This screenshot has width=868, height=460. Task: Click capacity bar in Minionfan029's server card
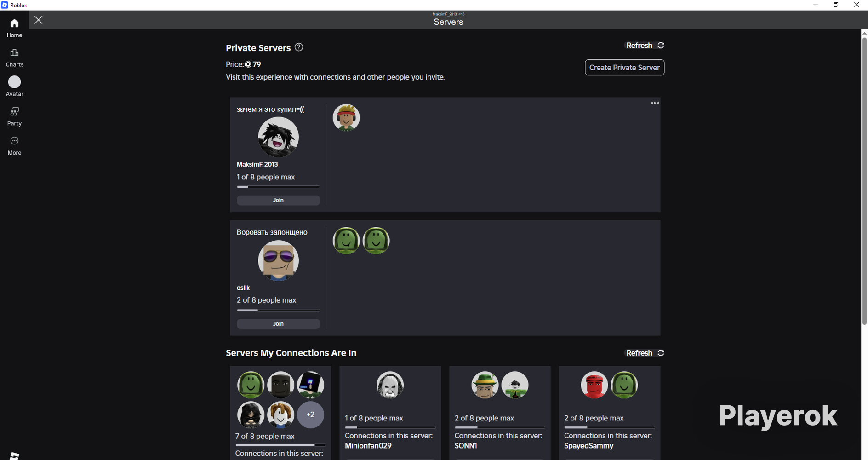point(390,427)
